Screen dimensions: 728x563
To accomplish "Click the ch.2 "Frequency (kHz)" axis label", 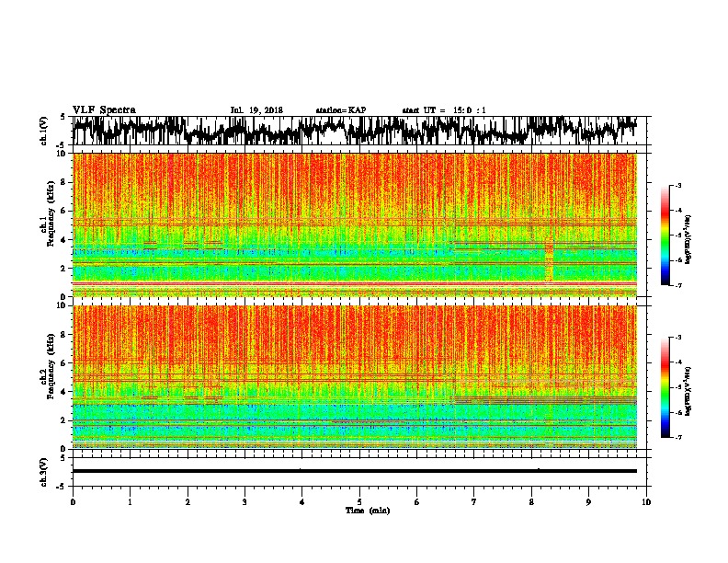I will tap(51, 366).
